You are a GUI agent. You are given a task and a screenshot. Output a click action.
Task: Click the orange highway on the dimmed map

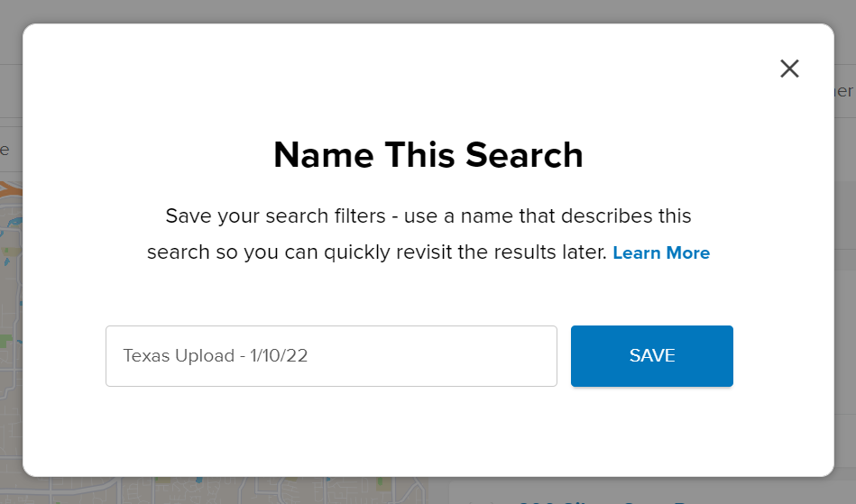click(x=10, y=190)
